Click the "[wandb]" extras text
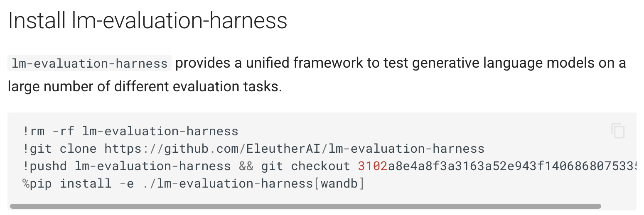 click(x=339, y=183)
